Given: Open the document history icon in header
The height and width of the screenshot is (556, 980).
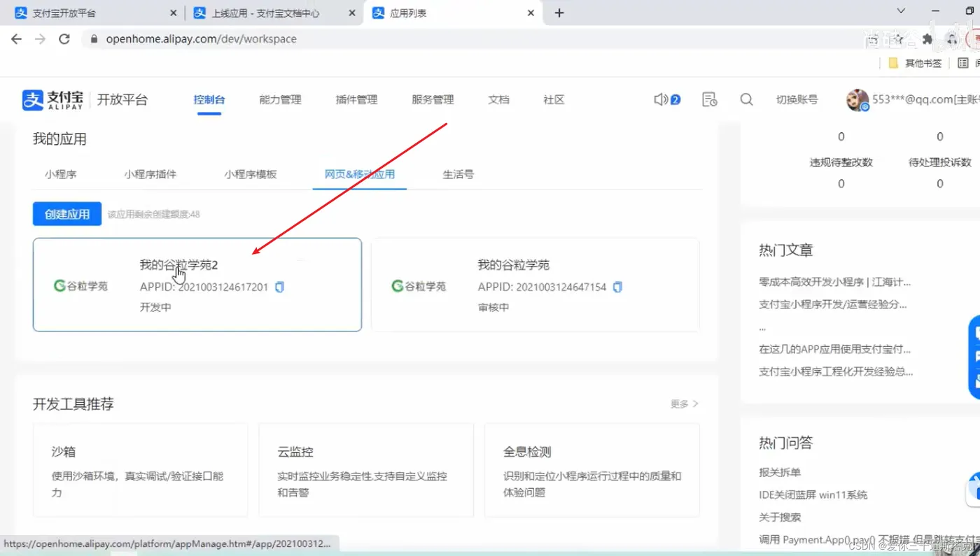Looking at the screenshot, I should [709, 99].
